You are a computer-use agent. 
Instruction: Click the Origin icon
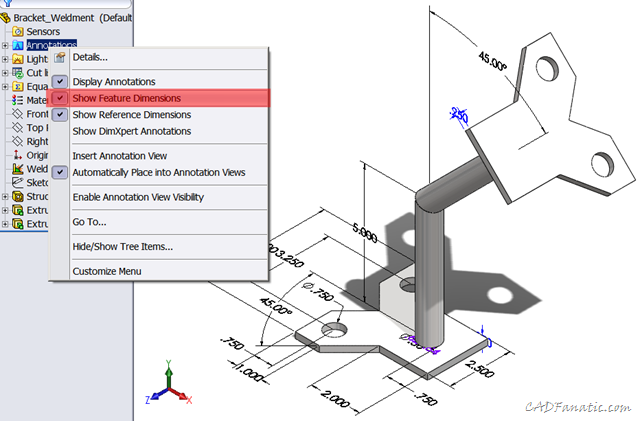click(18, 155)
